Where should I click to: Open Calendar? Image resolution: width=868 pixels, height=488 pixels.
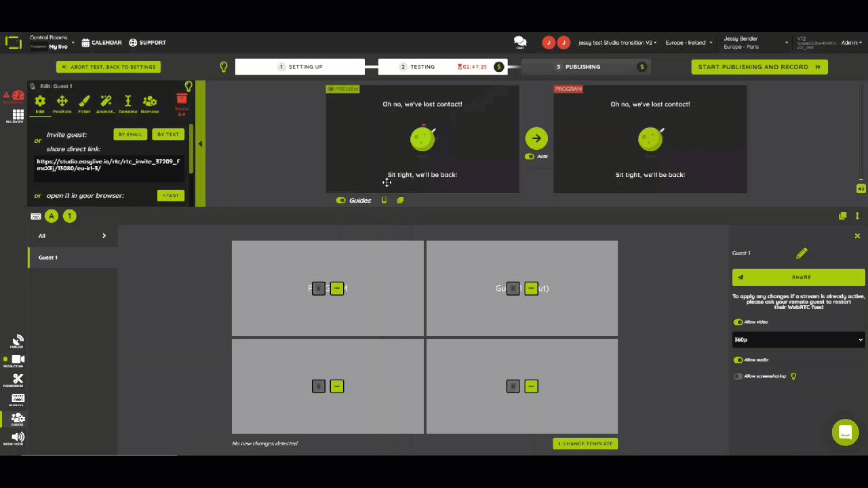[x=102, y=42]
